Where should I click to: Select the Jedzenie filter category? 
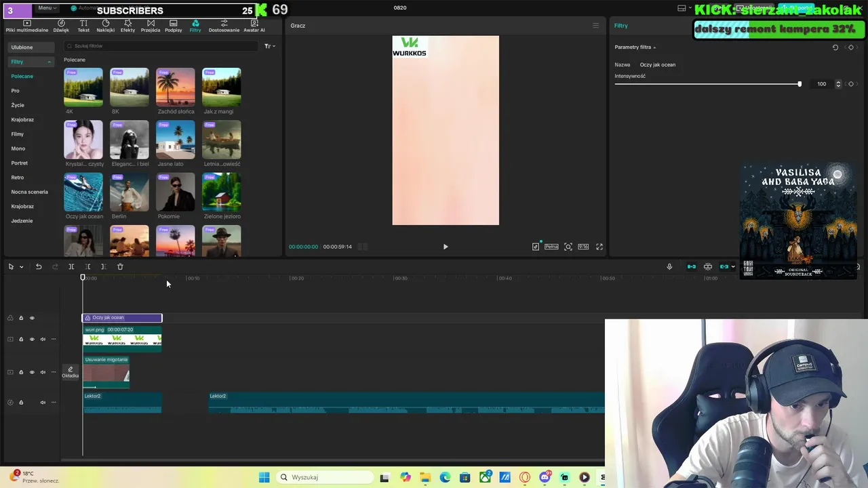22,221
